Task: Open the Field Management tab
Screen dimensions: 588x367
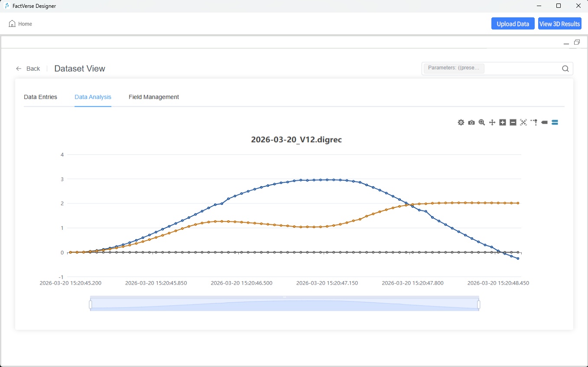Action: (154, 97)
